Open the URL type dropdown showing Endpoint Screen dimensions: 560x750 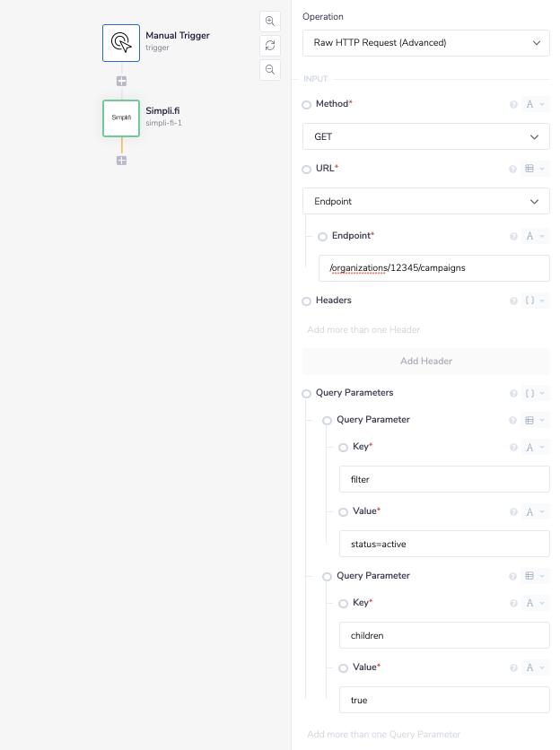pyautogui.click(x=425, y=201)
